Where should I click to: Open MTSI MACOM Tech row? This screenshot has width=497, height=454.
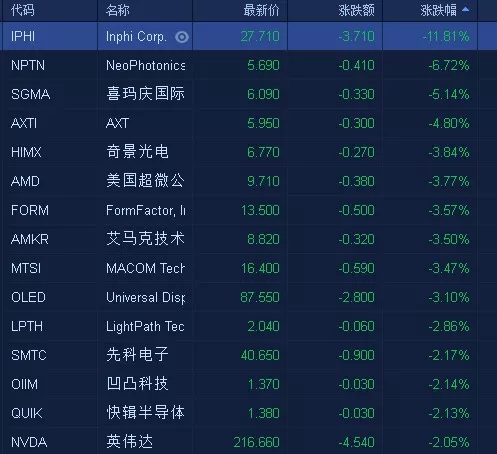click(248, 268)
